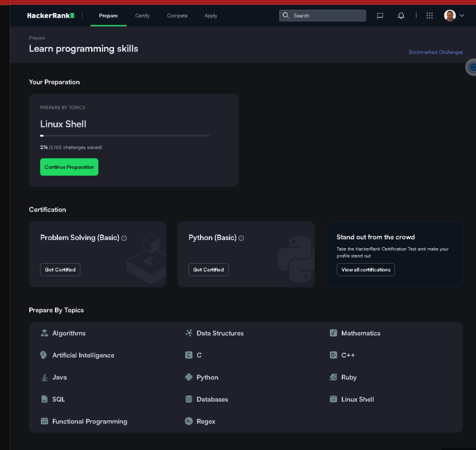Open the Mathematics topic
The image size is (476, 450).
coord(361,333)
